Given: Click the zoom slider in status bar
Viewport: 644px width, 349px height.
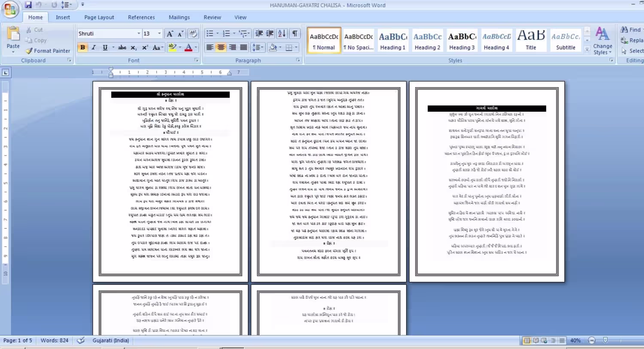Looking at the screenshot, I should (x=605, y=340).
